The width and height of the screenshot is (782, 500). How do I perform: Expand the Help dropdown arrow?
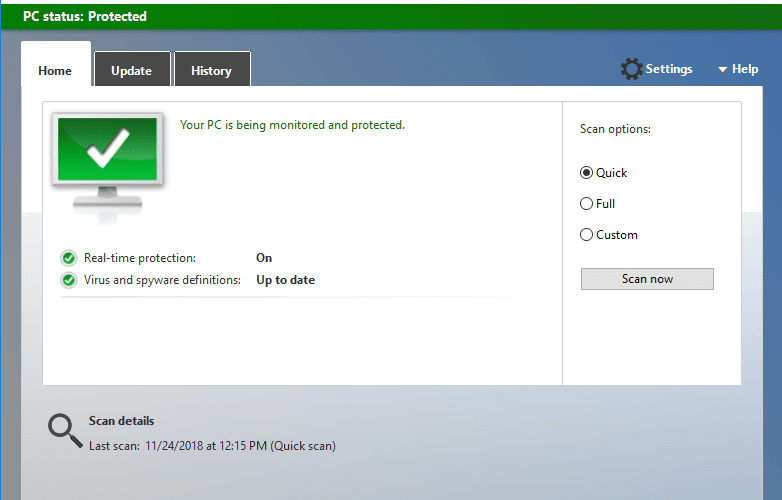722,70
